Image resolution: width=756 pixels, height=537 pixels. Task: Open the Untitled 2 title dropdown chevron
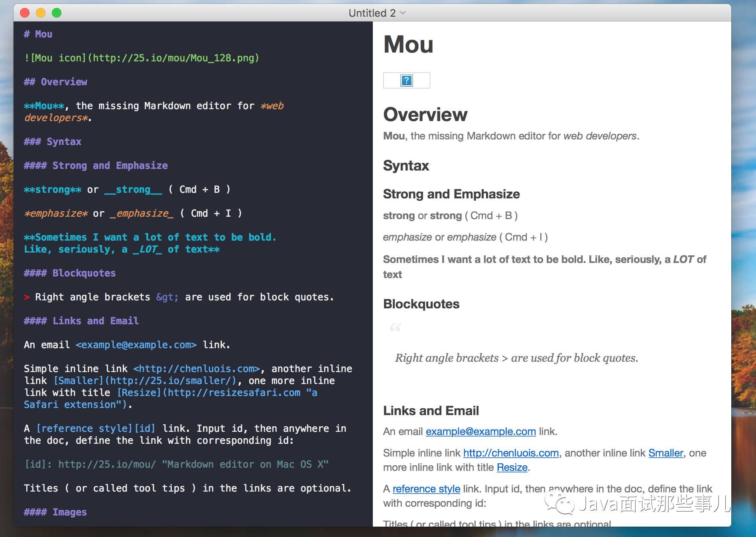pos(403,13)
